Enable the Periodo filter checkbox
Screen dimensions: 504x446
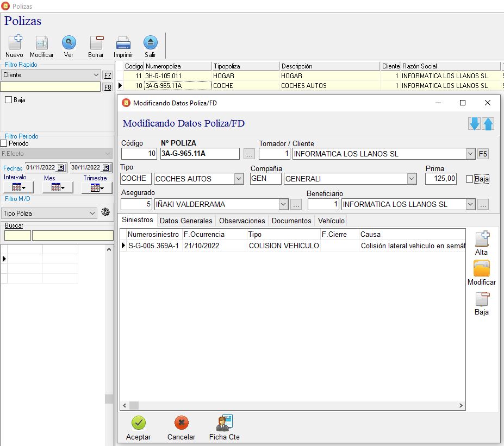[4, 143]
